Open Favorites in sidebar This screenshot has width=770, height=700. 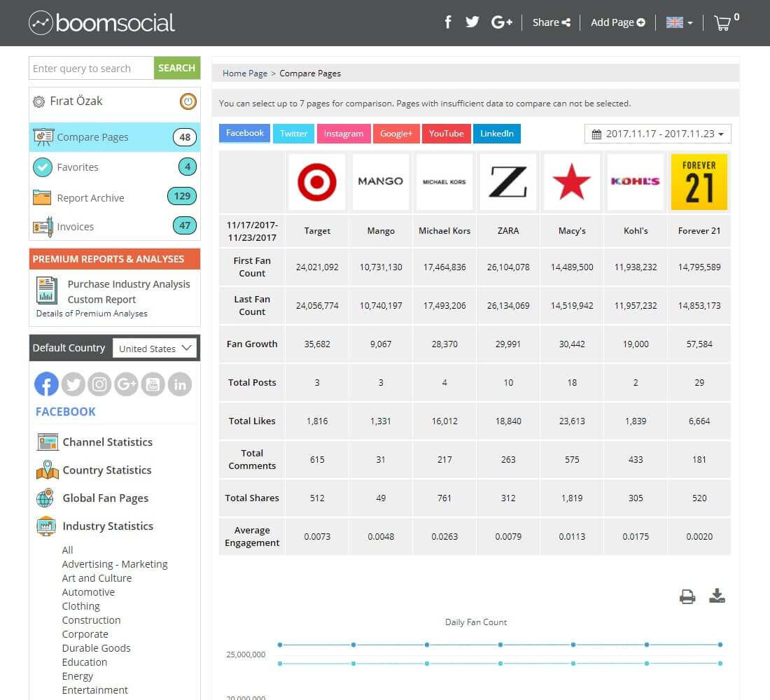[x=114, y=167]
